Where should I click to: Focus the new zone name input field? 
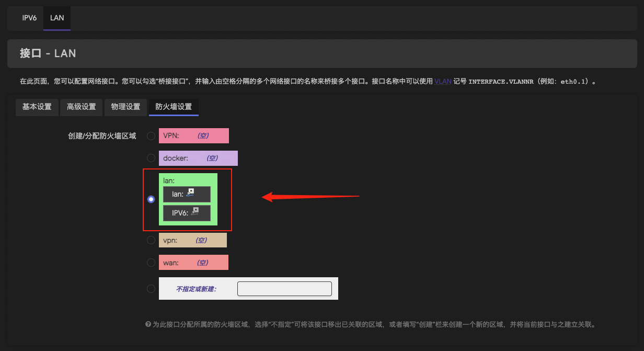pyautogui.click(x=284, y=289)
